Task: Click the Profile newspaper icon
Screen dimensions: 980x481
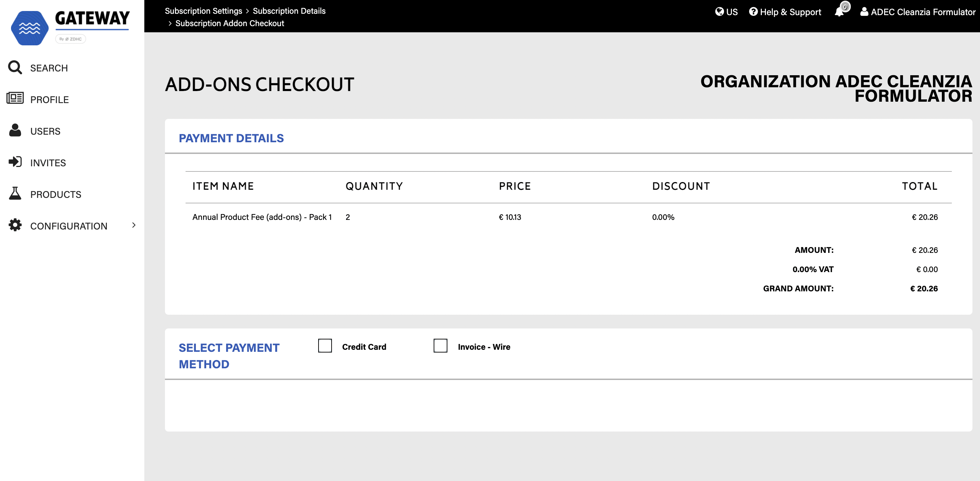Action: (x=15, y=98)
